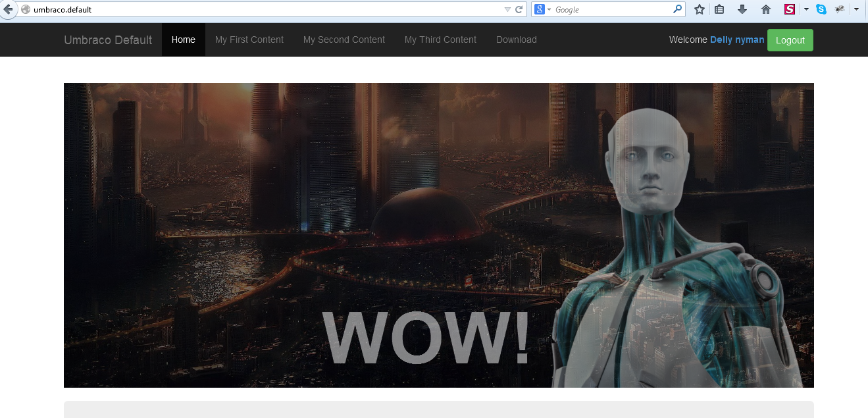
Task: Go to browser Home page icon
Action: coord(765,9)
